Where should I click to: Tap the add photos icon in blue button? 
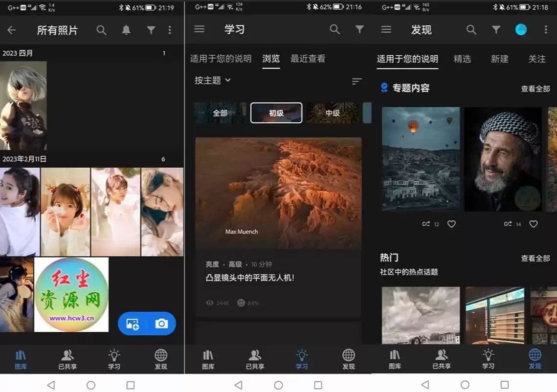pyautogui.click(x=133, y=324)
